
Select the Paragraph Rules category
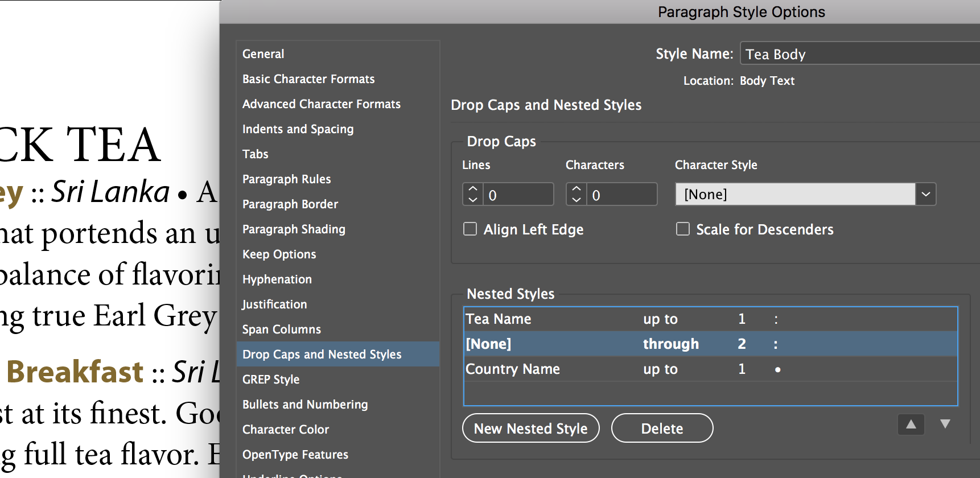pos(338,179)
